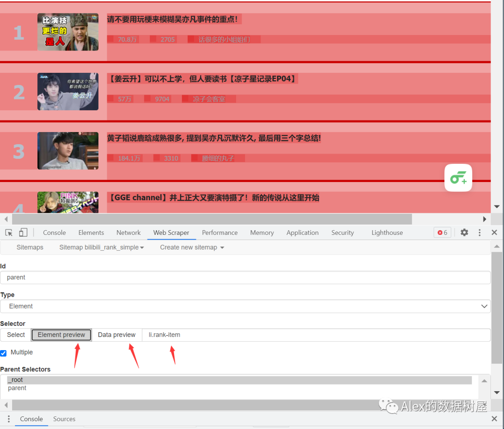
Task: Close the DevTools panel
Action: tap(494, 232)
